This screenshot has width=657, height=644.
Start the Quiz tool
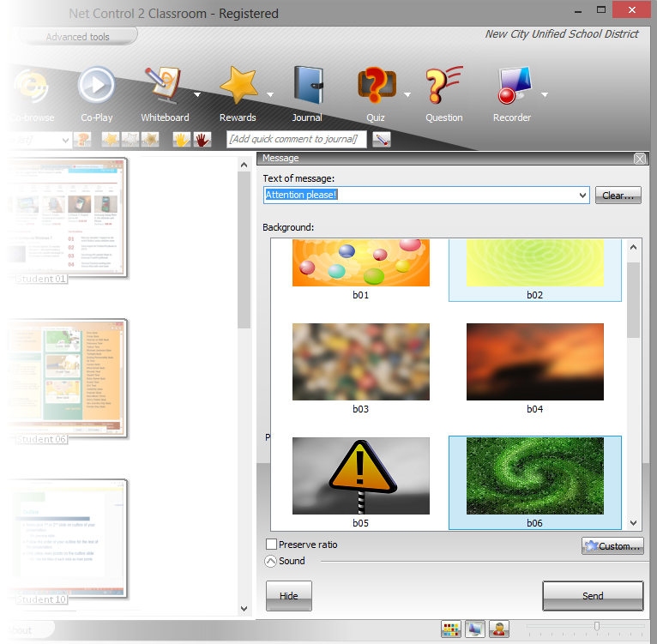tap(376, 94)
